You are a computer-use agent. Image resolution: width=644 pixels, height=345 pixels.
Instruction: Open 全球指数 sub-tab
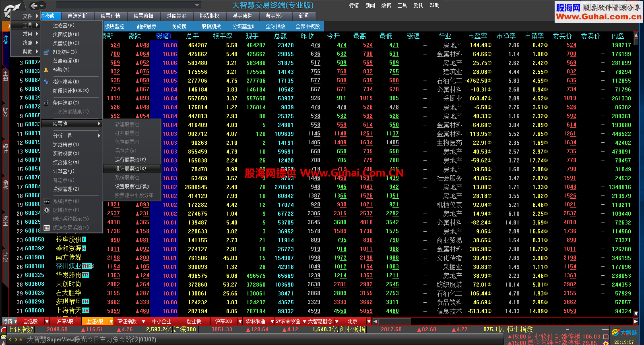275,26
